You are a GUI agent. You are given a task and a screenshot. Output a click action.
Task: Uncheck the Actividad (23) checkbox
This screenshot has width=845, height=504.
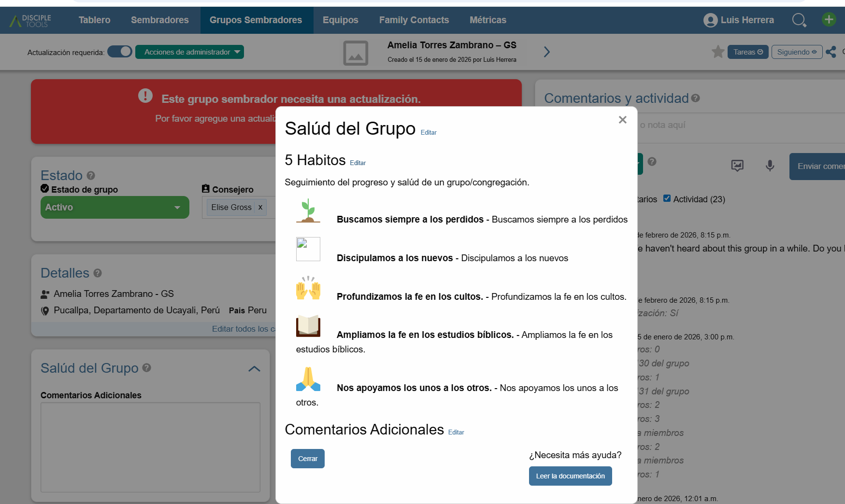click(667, 198)
